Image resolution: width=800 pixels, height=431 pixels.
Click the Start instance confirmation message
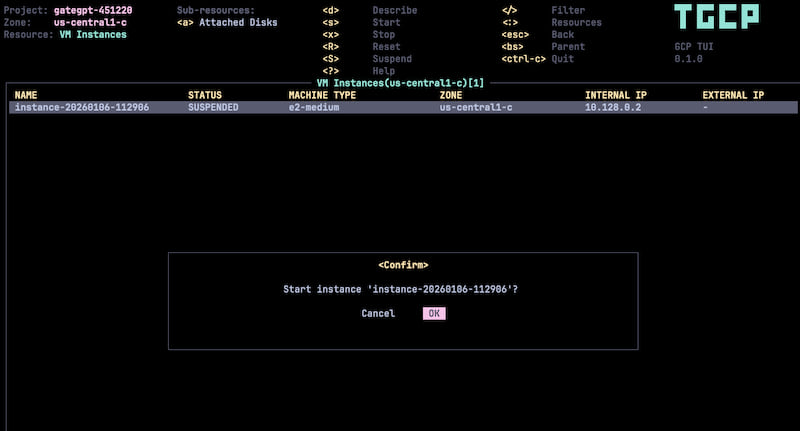[401, 289]
